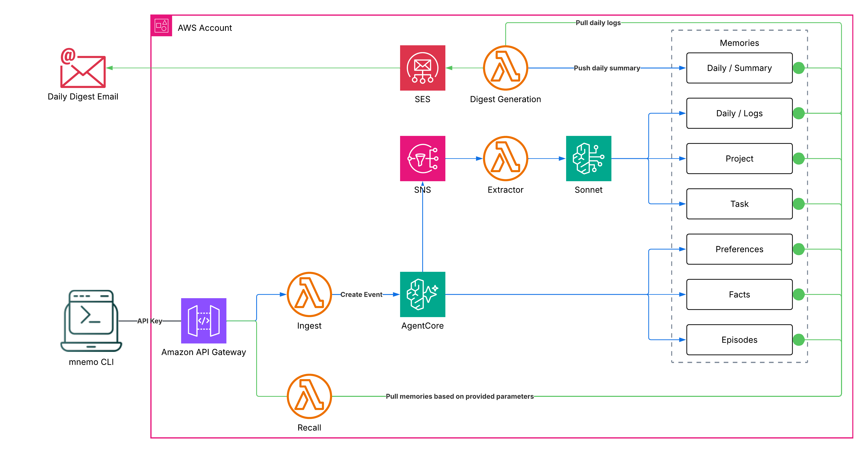This screenshot has width=868, height=453.
Task: Select the Preferences memory box
Action: (739, 249)
